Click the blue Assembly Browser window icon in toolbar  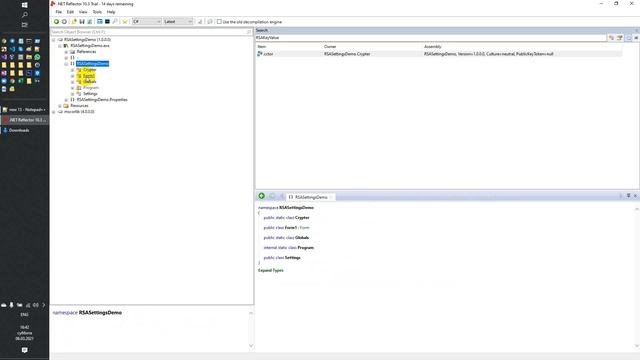[100, 22]
